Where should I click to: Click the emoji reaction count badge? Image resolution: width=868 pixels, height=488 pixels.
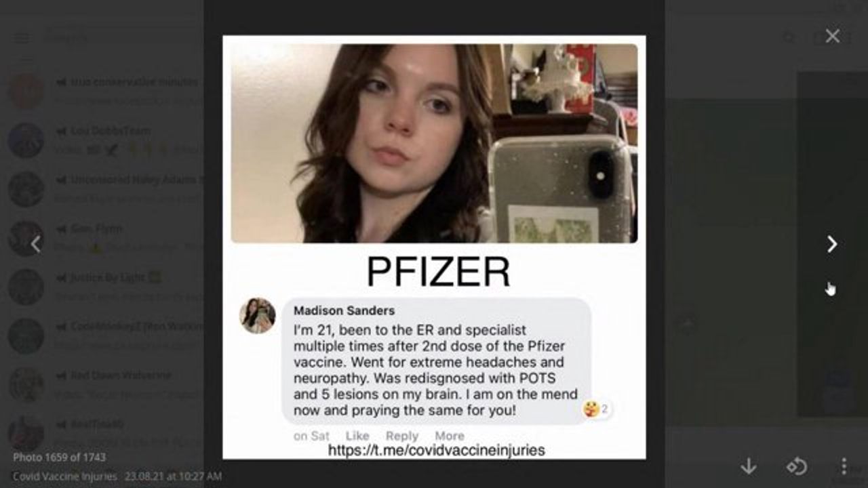pos(596,409)
